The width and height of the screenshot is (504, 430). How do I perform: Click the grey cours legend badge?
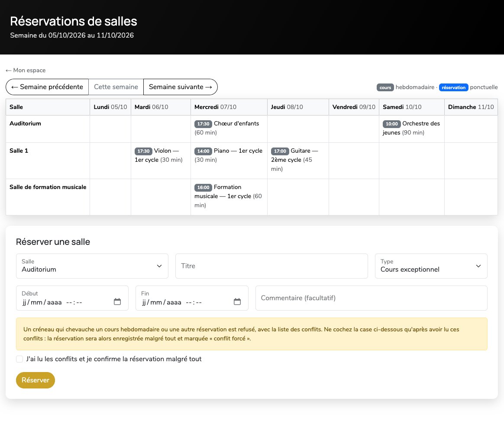click(x=385, y=87)
